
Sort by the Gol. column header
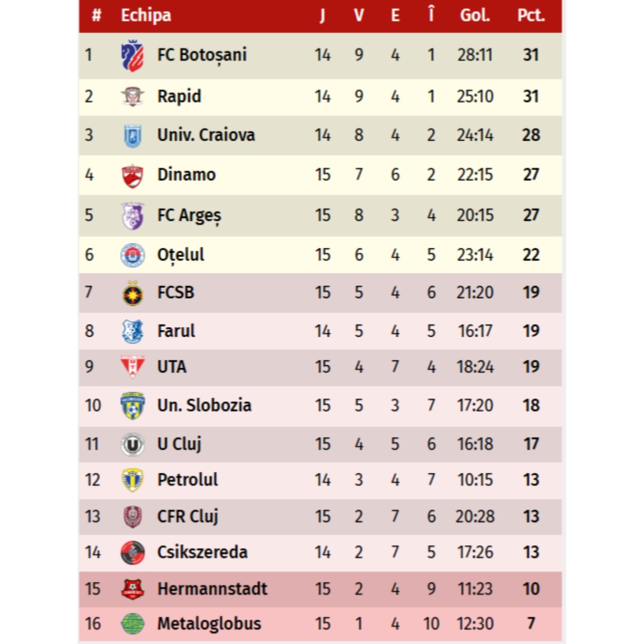click(475, 16)
